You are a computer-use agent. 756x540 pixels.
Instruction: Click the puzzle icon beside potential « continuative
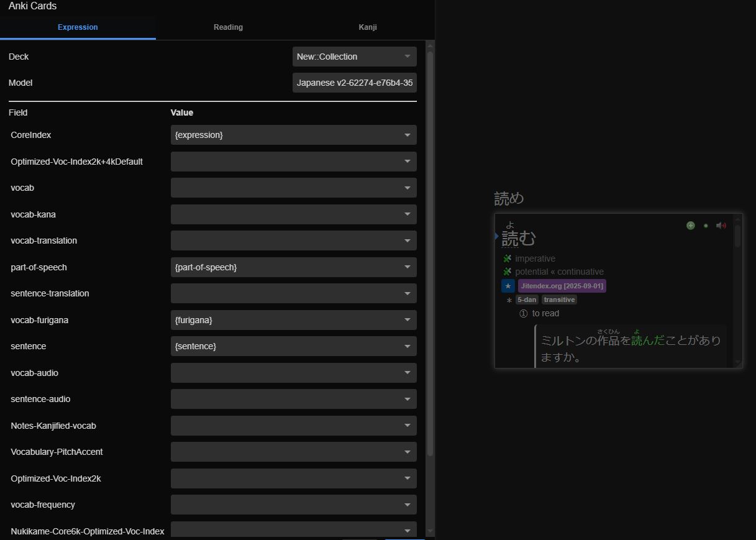(x=508, y=272)
